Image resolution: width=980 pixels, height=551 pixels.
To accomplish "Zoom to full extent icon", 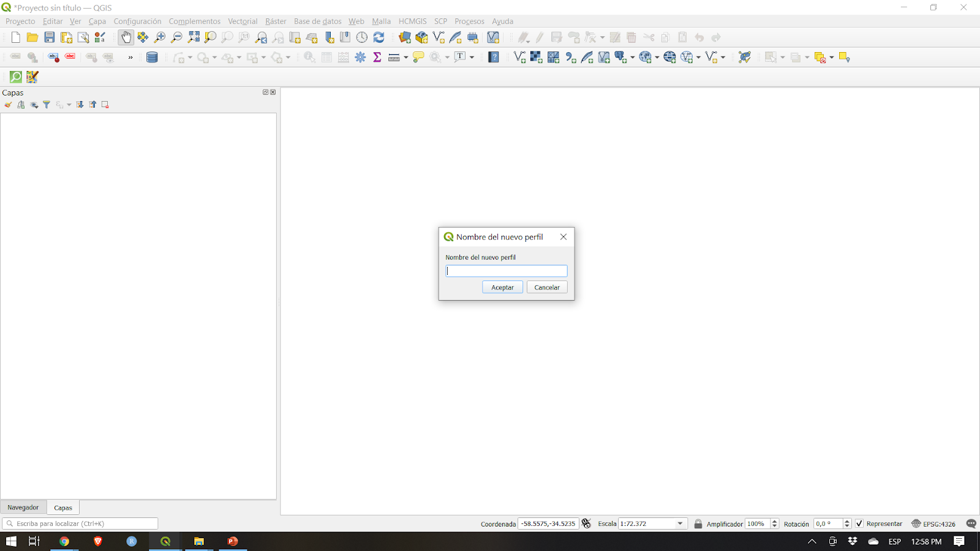I will point(194,37).
